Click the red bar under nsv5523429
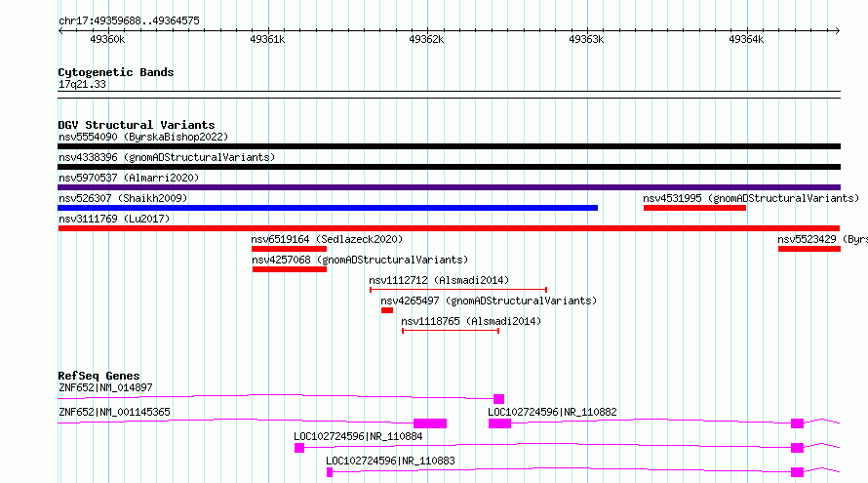This screenshot has height=483, width=868. point(809,249)
